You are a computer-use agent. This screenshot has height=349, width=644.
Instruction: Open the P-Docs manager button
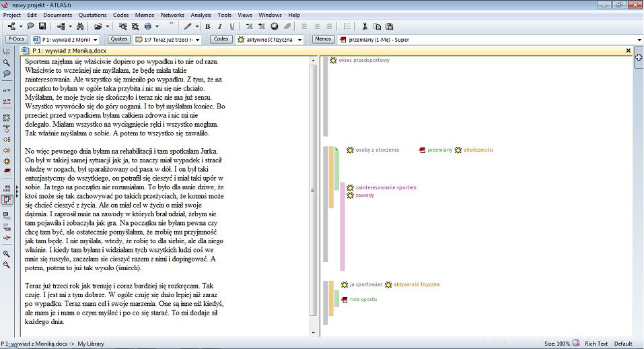pos(16,40)
